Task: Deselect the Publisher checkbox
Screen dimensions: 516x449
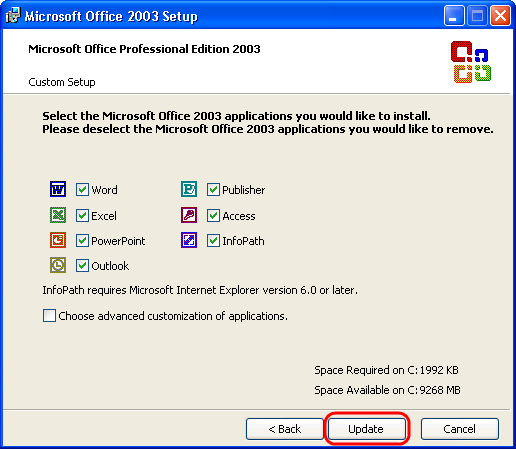Action: click(213, 189)
